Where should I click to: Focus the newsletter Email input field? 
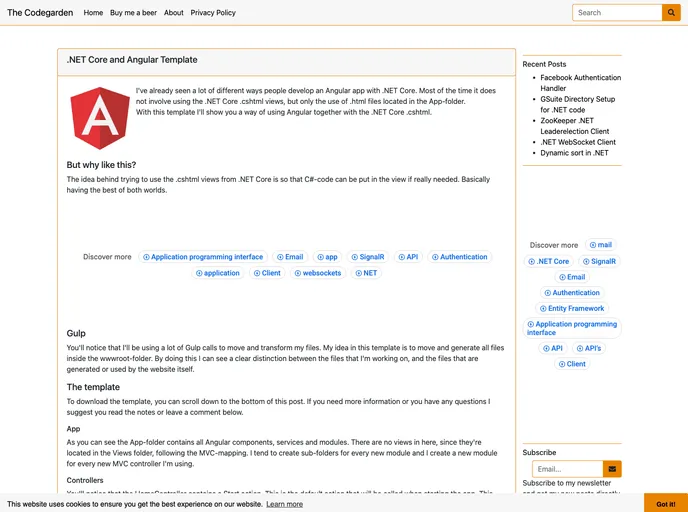coord(567,469)
